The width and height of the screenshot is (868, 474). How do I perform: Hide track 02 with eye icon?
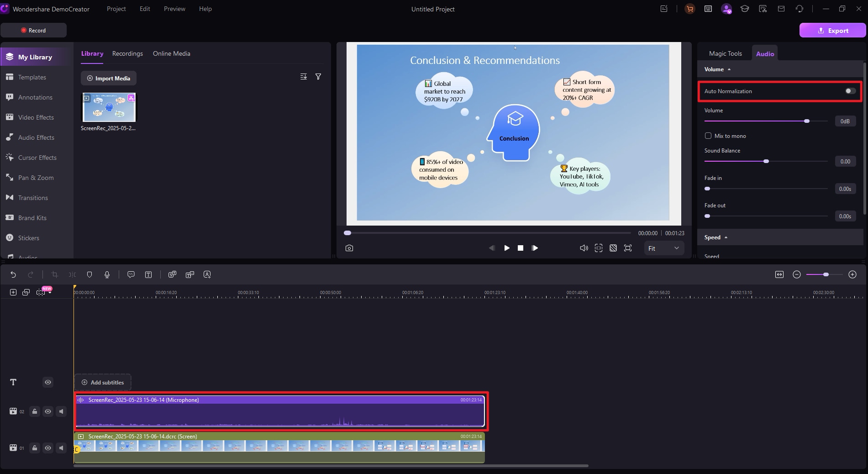click(x=48, y=411)
